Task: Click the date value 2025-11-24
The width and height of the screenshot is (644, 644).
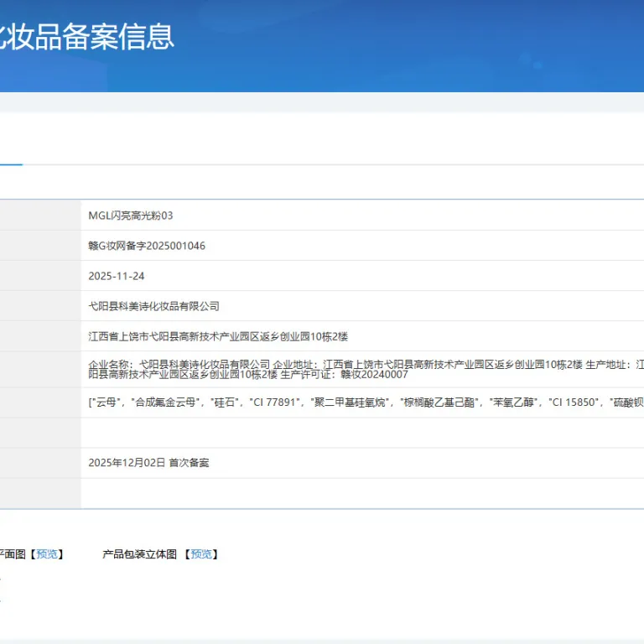Action: 117,276
